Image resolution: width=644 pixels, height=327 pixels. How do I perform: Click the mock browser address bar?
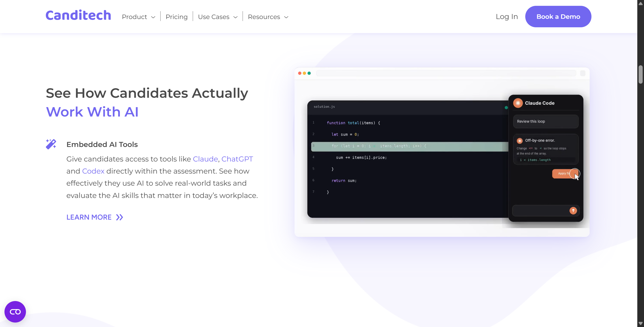tap(446, 73)
